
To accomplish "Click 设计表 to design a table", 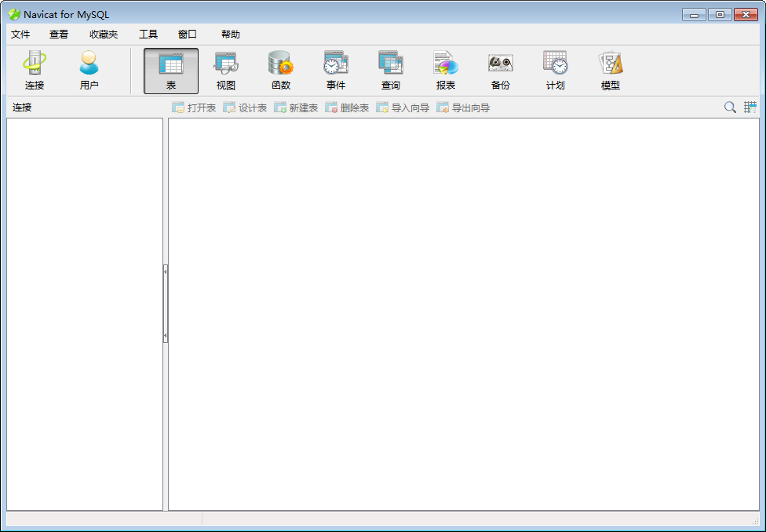I will click(245, 107).
